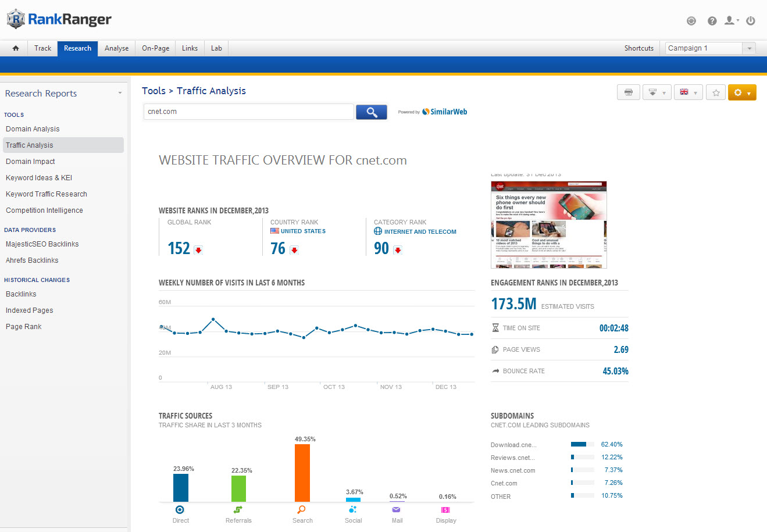Click the INTERNET AND TELECOM category link
Screen dimensions: 767x532
(420, 231)
